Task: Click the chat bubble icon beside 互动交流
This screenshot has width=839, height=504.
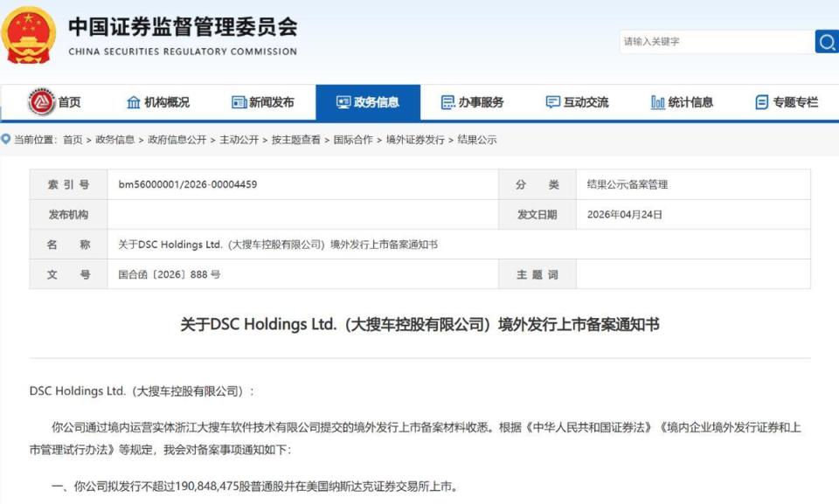Action: [x=552, y=102]
